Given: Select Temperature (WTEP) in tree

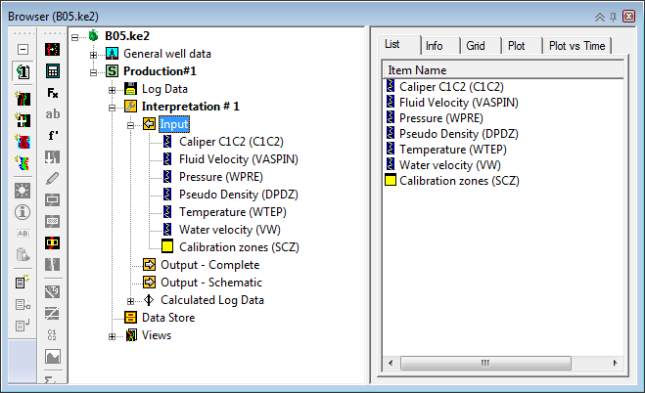Looking at the screenshot, I should pyautogui.click(x=233, y=212).
